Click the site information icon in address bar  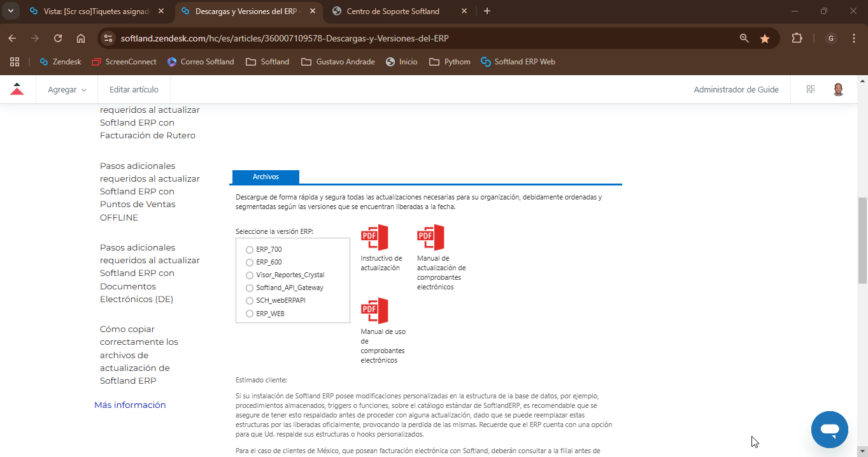click(x=108, y=38)
